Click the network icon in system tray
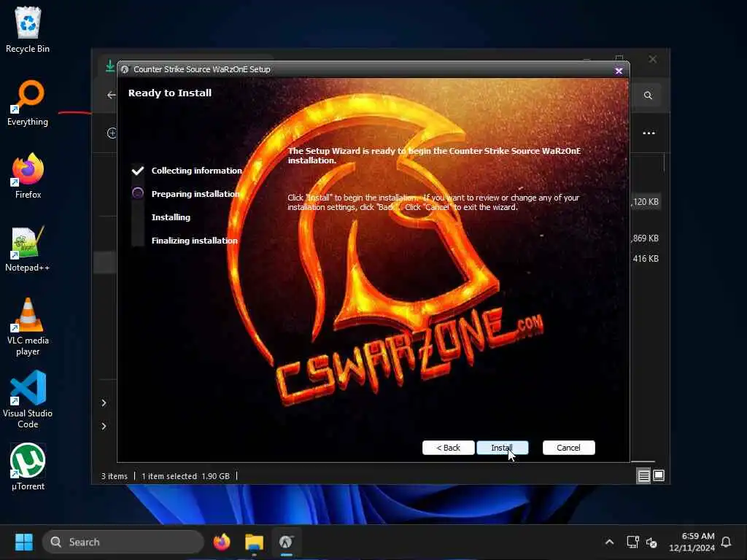747x560 pixels. pyautogui.click(x=632, y=542)
